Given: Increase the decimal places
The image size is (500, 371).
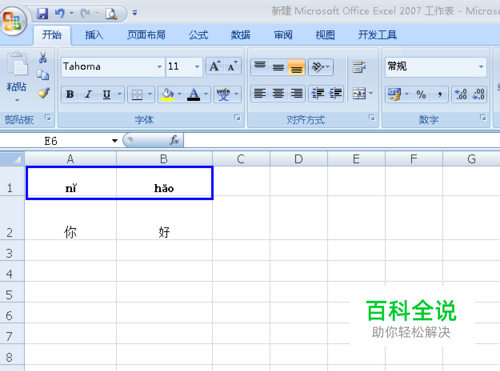Looking at the screenshot, I should pyautogui.click(x=461, y=94).
